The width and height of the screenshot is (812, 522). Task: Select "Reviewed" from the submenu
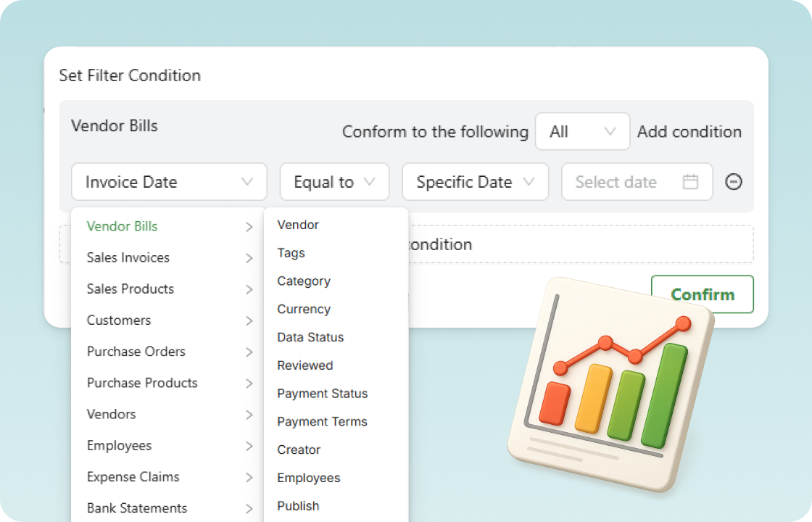tap(304, 365)
